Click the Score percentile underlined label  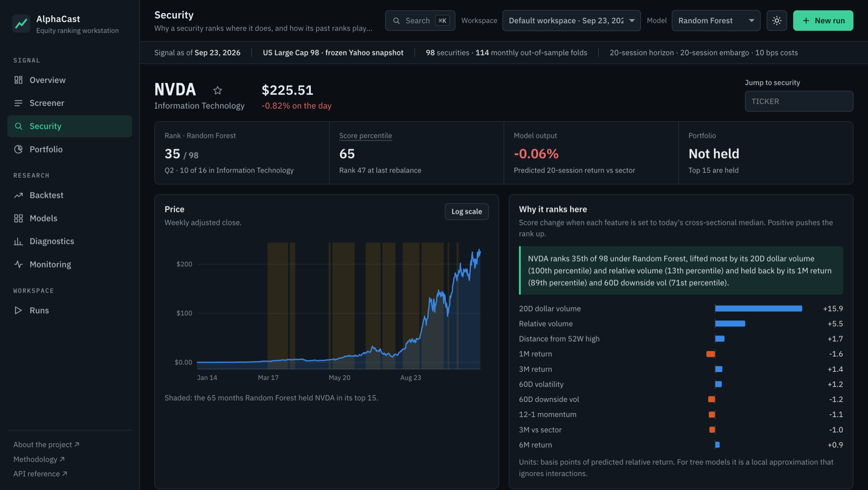[366, 136]
